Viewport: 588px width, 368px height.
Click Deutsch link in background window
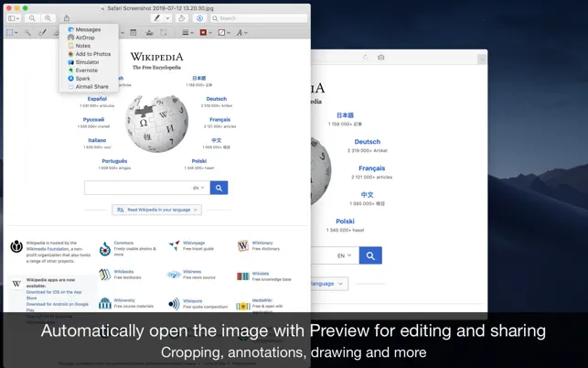coord(367,142)
